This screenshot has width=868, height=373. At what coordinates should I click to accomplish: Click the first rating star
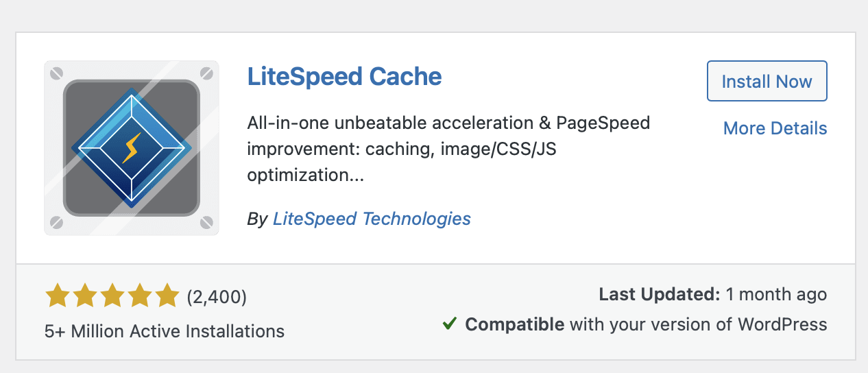[x=57, y=297]
